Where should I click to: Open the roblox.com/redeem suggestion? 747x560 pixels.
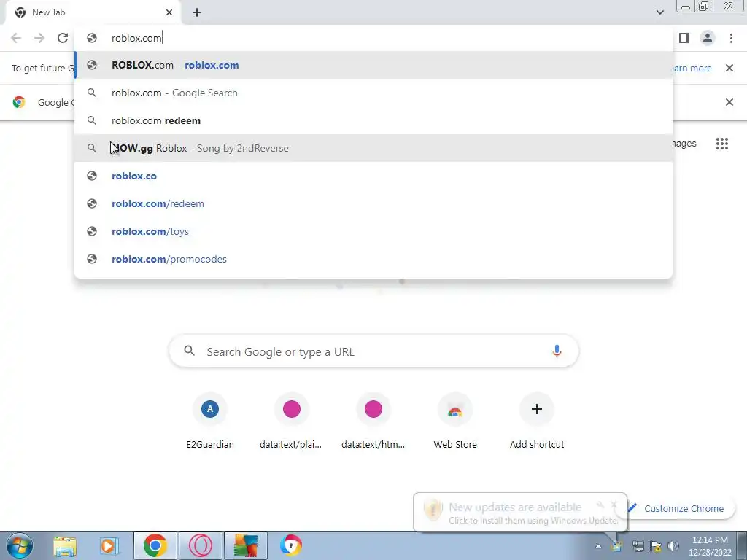coord(374,203)
